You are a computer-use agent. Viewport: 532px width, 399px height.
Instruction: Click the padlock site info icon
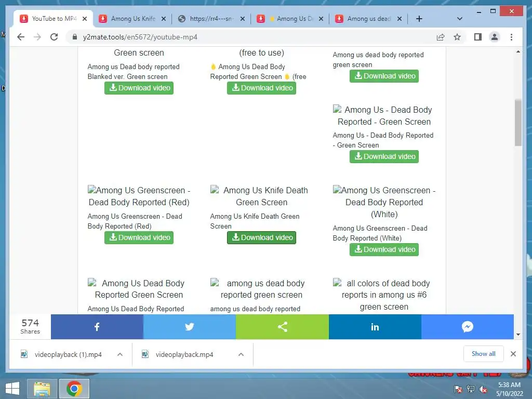[75, 37]
